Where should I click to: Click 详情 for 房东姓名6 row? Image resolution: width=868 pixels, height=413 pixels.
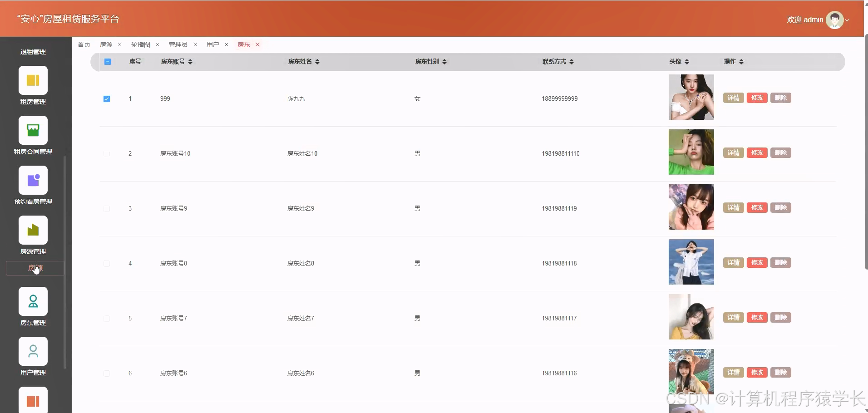(734, 373)
